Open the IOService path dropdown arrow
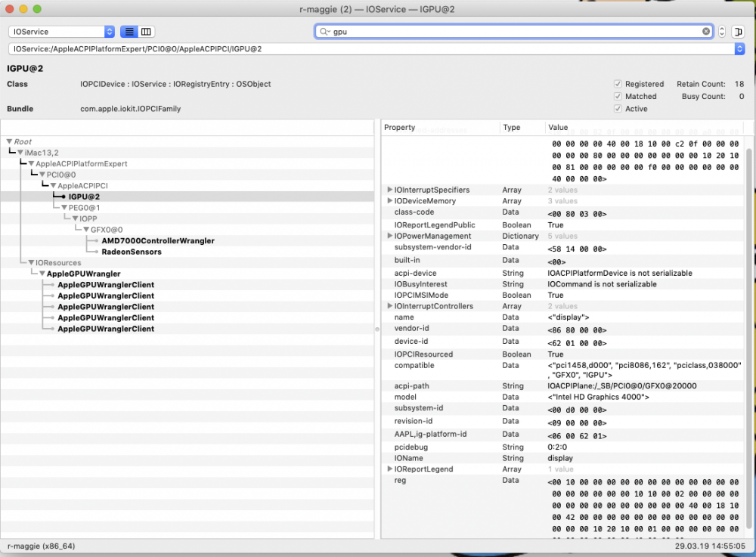 739,48
